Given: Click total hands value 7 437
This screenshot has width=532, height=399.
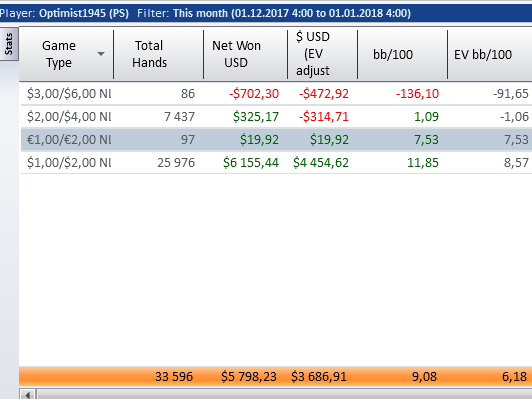Looking at the screenshot, I should click(x=179, y=117).
